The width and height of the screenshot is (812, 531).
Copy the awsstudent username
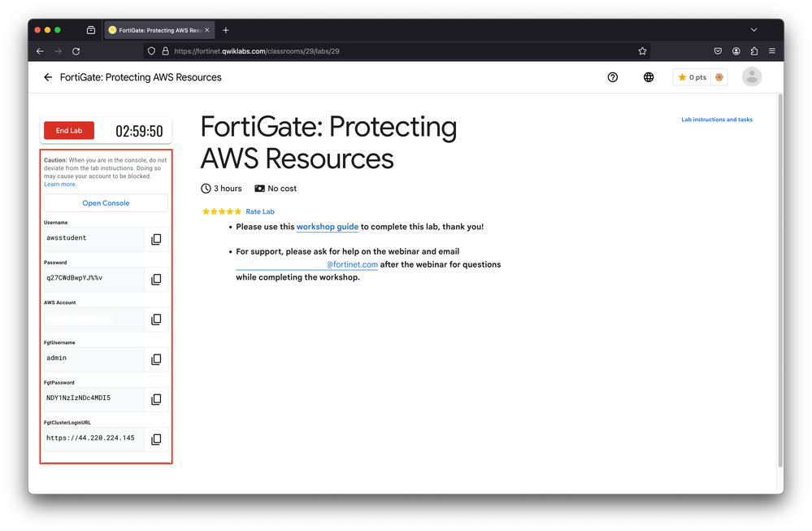click(156, 239)
